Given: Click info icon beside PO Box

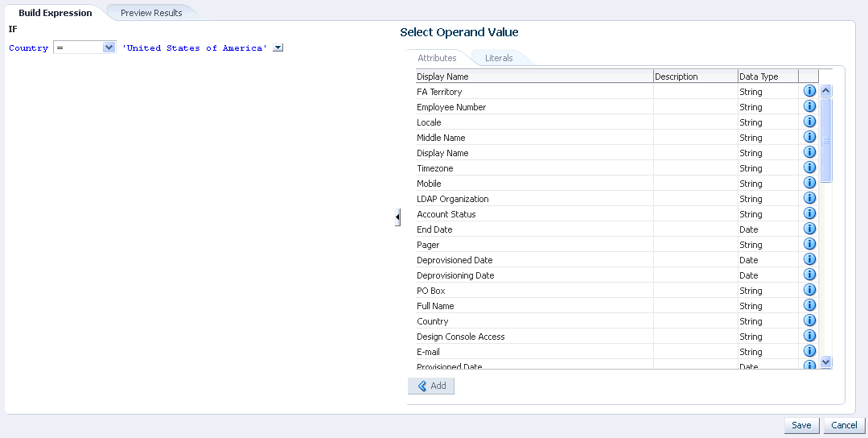Looking at the screenshot, I should click(x=809, y=290).
